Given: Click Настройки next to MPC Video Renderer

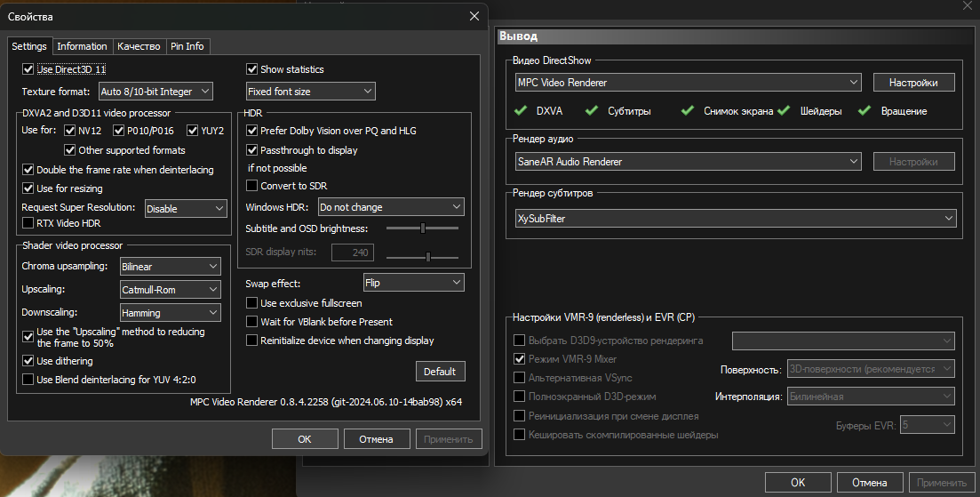Looking at the screenshot, I should click(913, 83).
